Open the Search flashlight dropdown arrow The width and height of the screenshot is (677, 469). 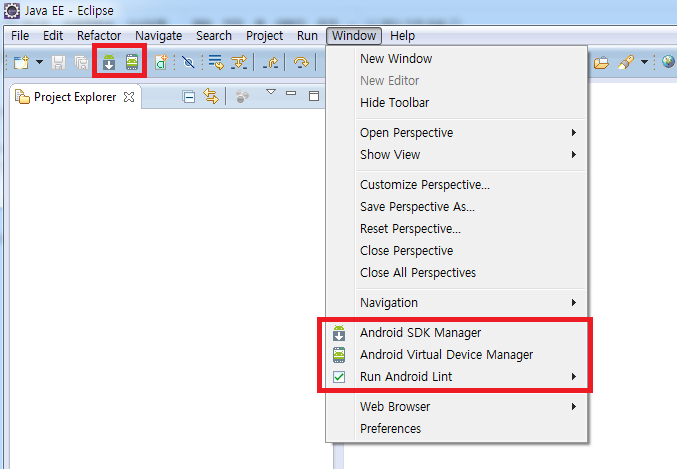click(644, 62)
